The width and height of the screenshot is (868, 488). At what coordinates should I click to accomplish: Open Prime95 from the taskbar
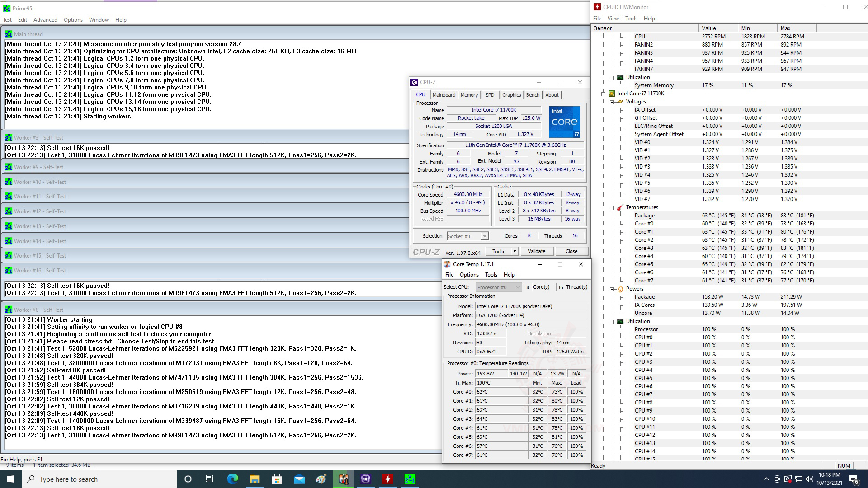(410, 479)
